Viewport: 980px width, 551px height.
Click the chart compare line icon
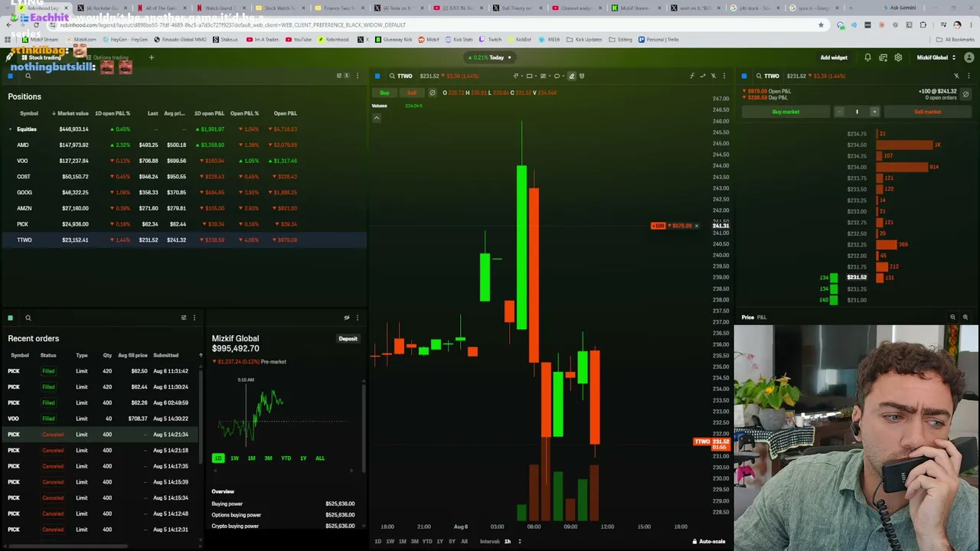click(702, 76)
